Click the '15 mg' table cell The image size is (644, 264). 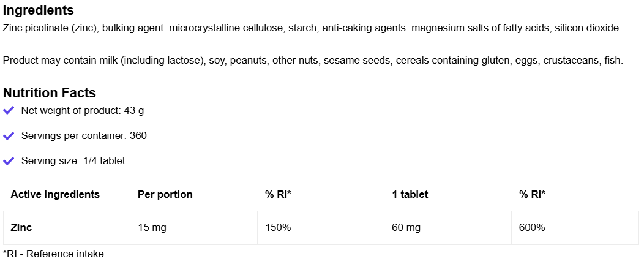point(152,228)
